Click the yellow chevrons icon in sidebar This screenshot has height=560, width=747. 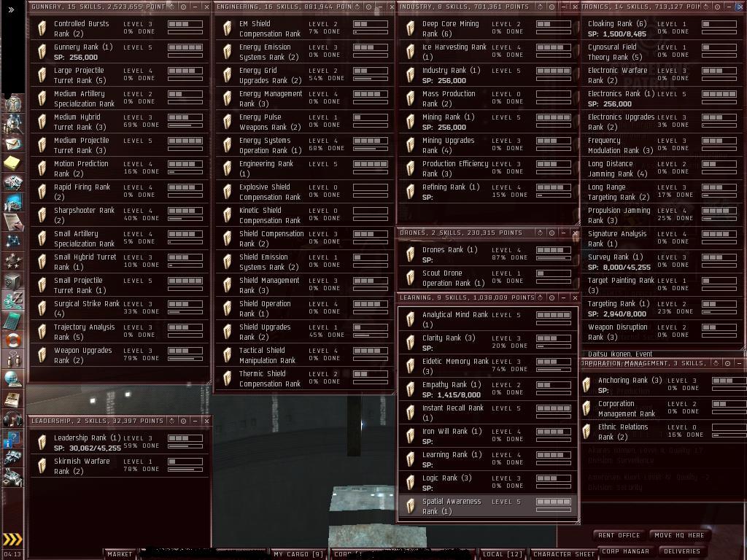pyautogui.click(x=13, y=539)
